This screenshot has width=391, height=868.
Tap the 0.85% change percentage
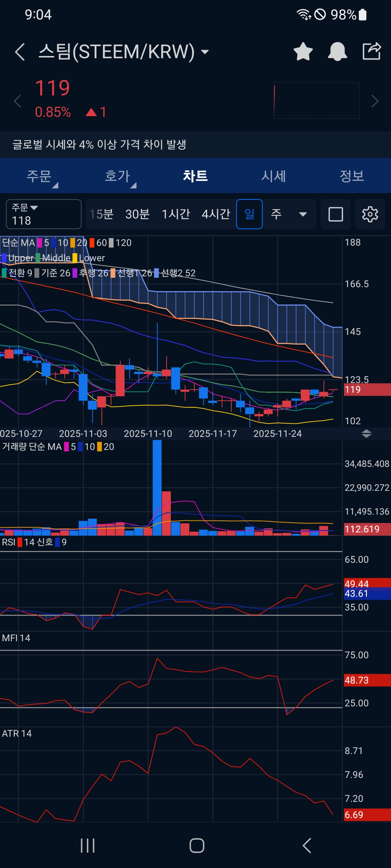pos(53,112)
